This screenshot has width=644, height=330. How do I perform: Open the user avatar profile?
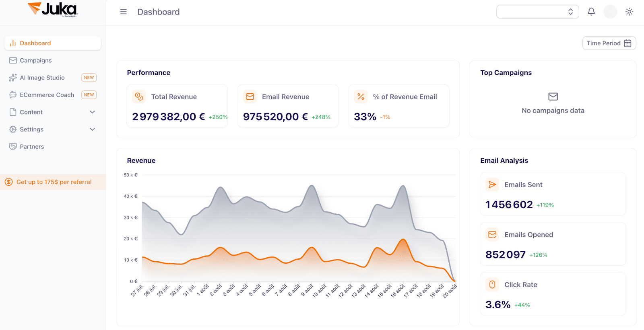610,12
